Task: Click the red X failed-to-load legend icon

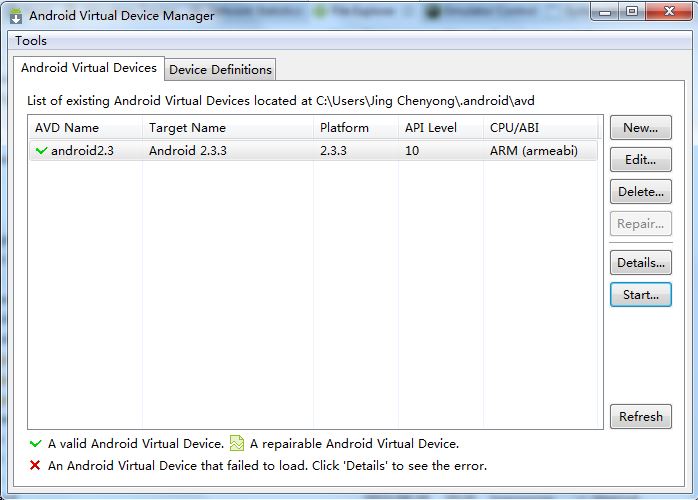Action: point(36,465)
